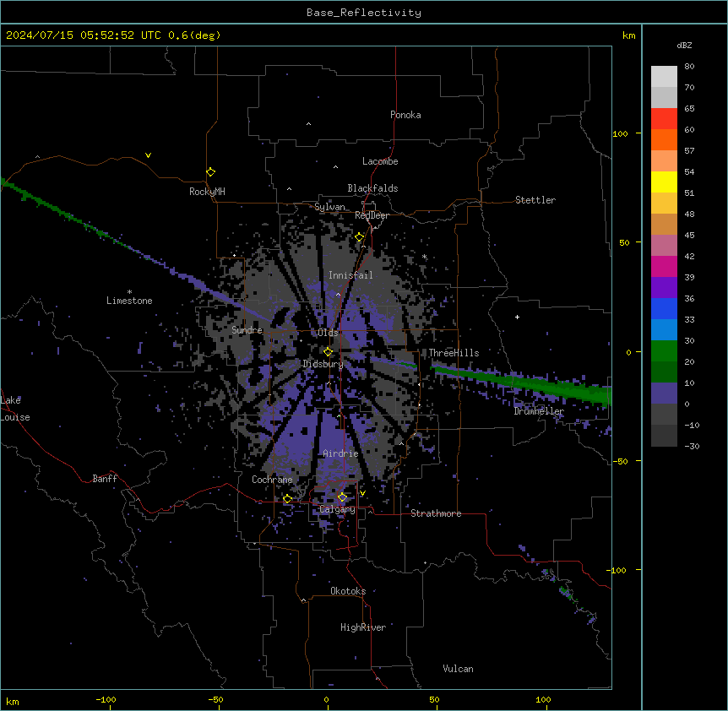Click the white plus marker north of Drumheller

click(x=517, y=317)
